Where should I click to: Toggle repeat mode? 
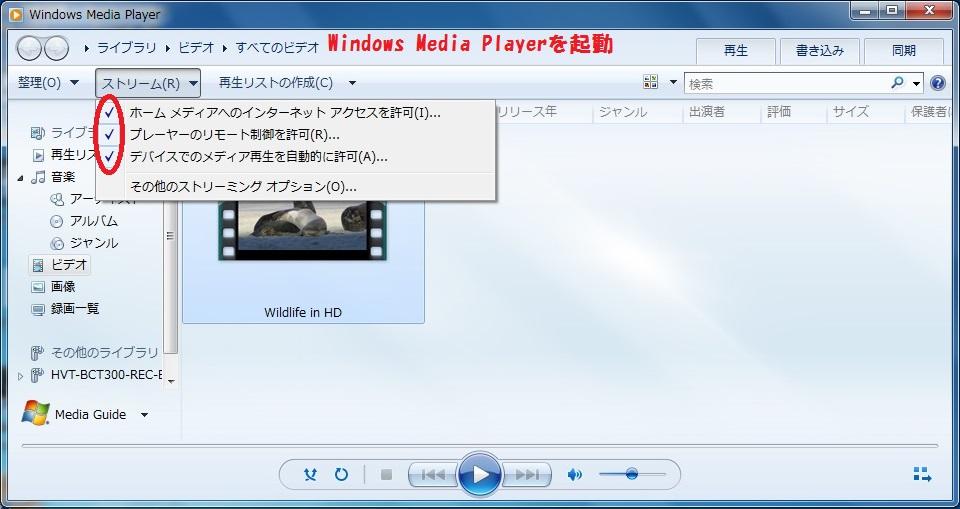341,474
